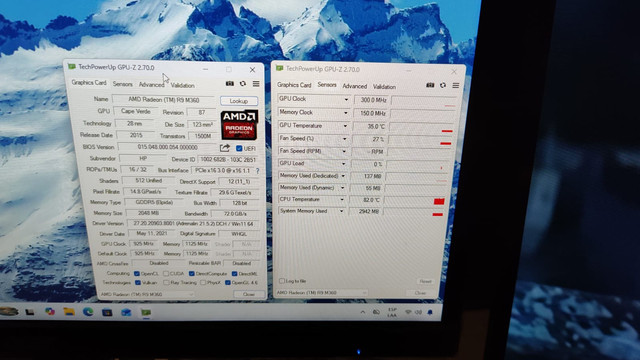Toggle the DirectCompute checkbox
Screen dimensions: 640x360
191,273
